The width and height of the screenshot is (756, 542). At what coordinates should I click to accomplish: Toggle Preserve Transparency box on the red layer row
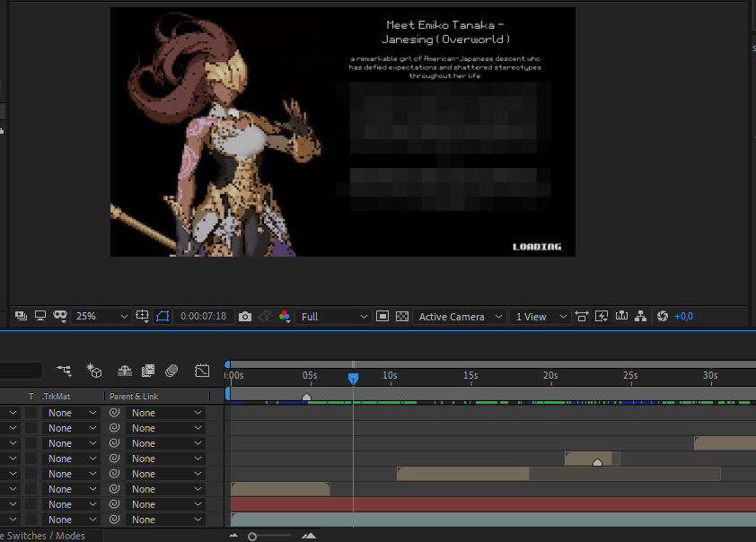click(31, 504)
